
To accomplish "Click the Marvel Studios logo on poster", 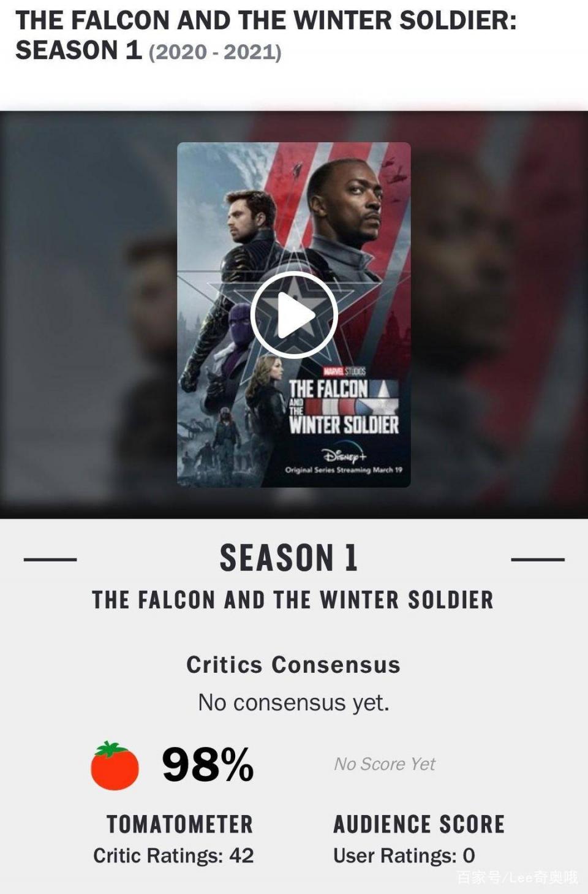I will (x=344, y=371).
